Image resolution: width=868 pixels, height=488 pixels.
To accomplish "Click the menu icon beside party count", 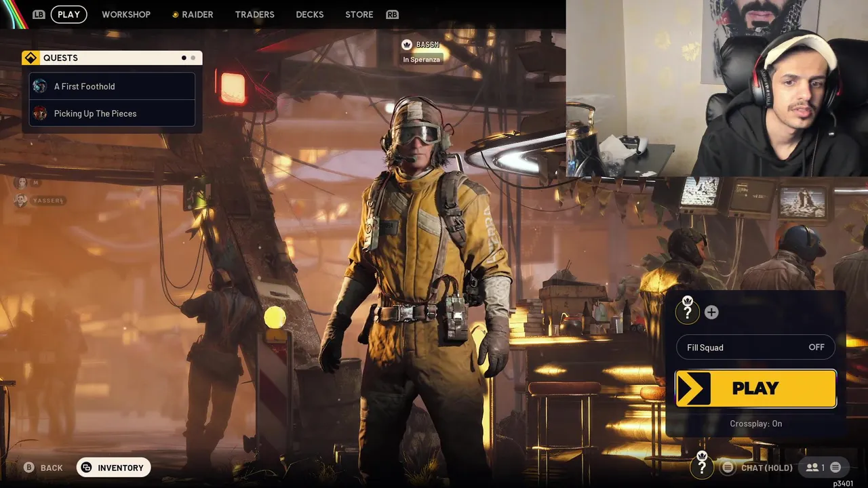I will pyautogui.click(x=835, y=468).
